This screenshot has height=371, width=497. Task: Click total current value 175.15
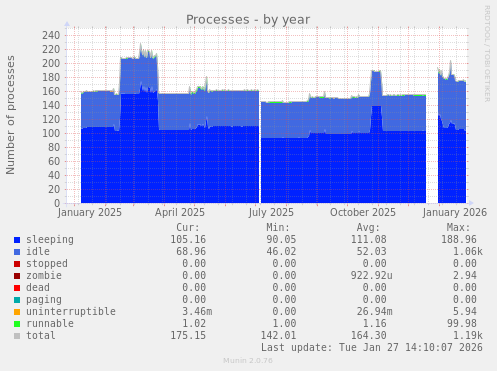[188, 336]
